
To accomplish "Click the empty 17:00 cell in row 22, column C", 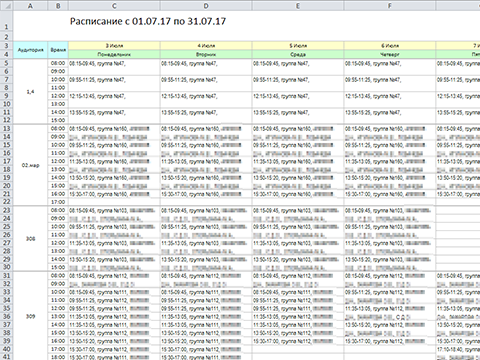I will 114,202.
